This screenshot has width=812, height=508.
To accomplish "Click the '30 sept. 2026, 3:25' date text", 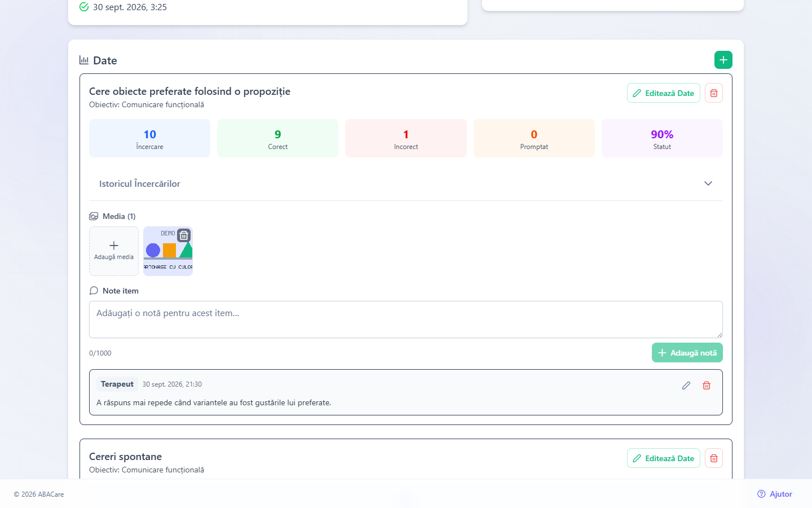I will (x=130, y=7).
